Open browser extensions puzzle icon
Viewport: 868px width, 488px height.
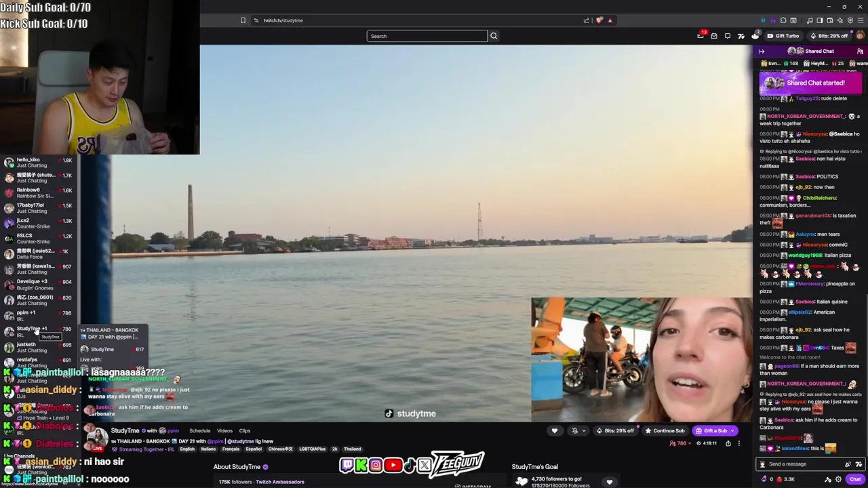[x=783, y=20]
